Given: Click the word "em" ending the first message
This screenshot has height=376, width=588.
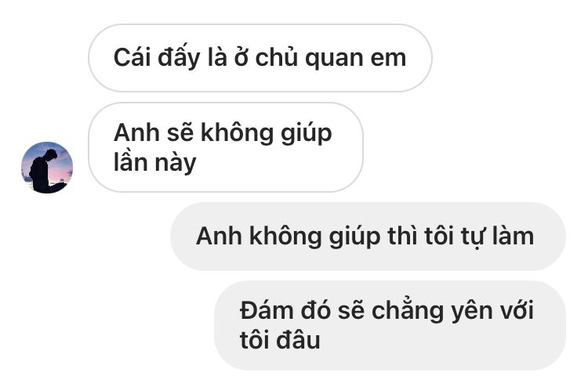Looking at the screenshot, I should coord(389,59).
